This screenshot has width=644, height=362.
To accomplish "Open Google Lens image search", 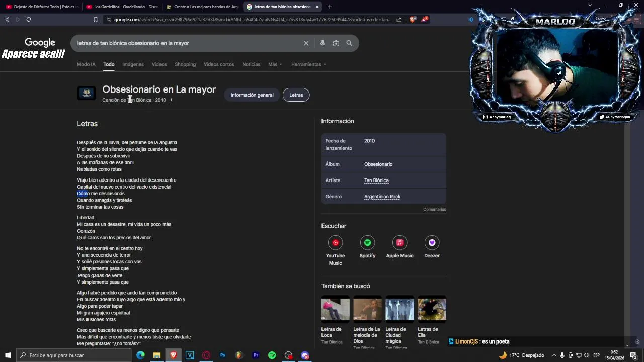I will [336, 43].
